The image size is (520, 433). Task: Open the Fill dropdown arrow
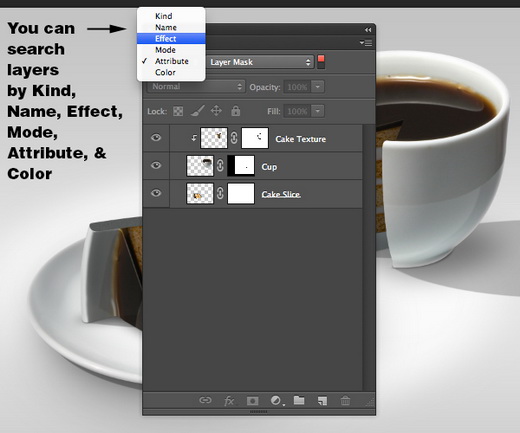[x=318, y=111]
